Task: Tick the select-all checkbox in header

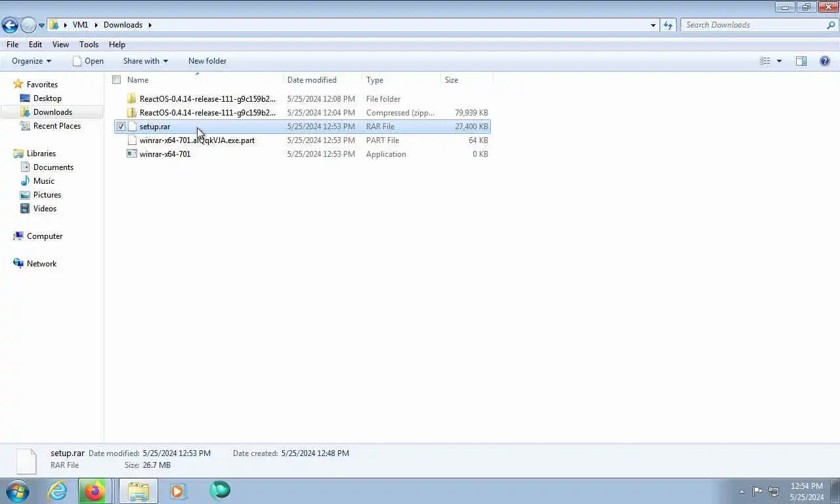Action: click(116, 80)
